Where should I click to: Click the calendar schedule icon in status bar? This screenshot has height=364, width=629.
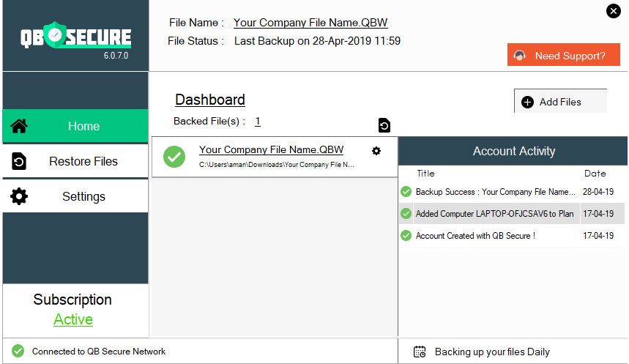click(x=420, y=352)
